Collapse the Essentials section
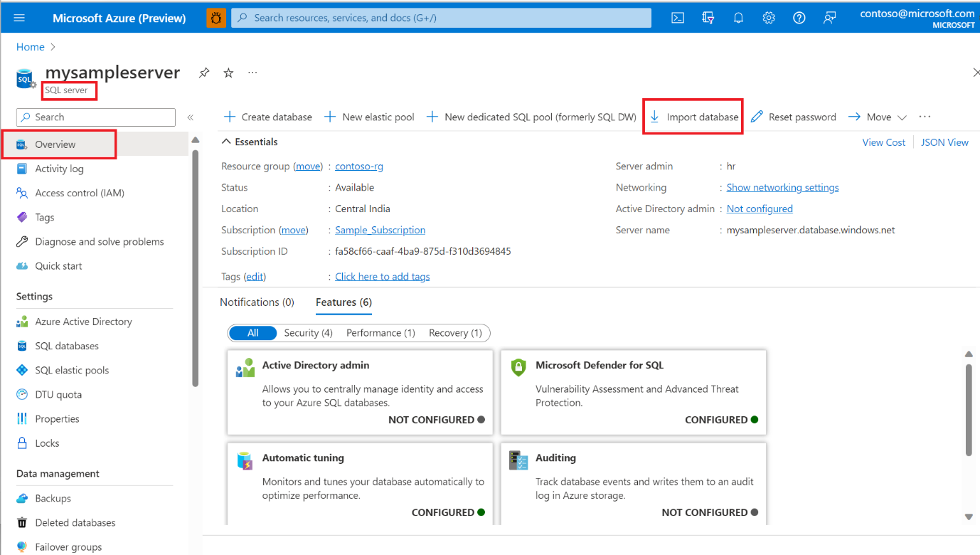Screen dimensions: 980x555 (227, 142)
